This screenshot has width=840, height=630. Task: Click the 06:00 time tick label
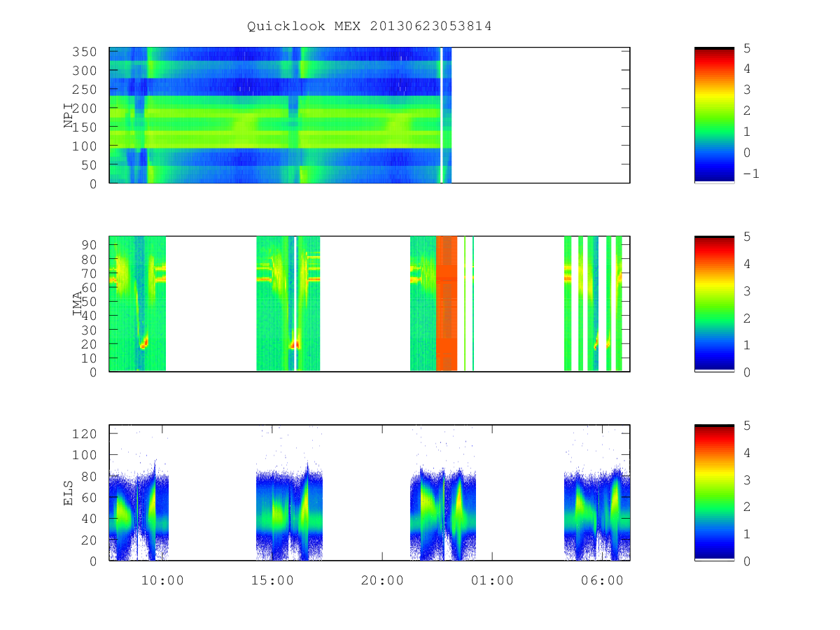[602, 580]
